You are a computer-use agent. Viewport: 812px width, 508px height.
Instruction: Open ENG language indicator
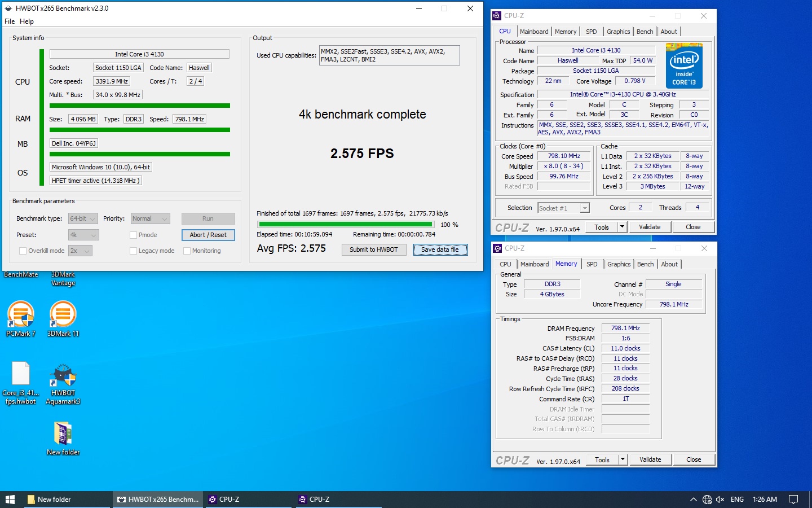point(737,500)
